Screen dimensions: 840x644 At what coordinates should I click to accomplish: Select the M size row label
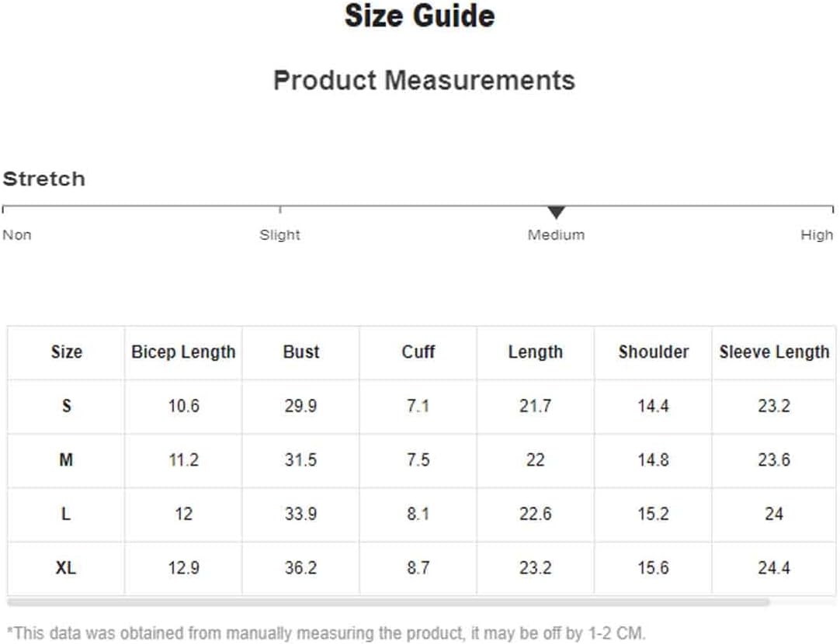tap(66, 460)
